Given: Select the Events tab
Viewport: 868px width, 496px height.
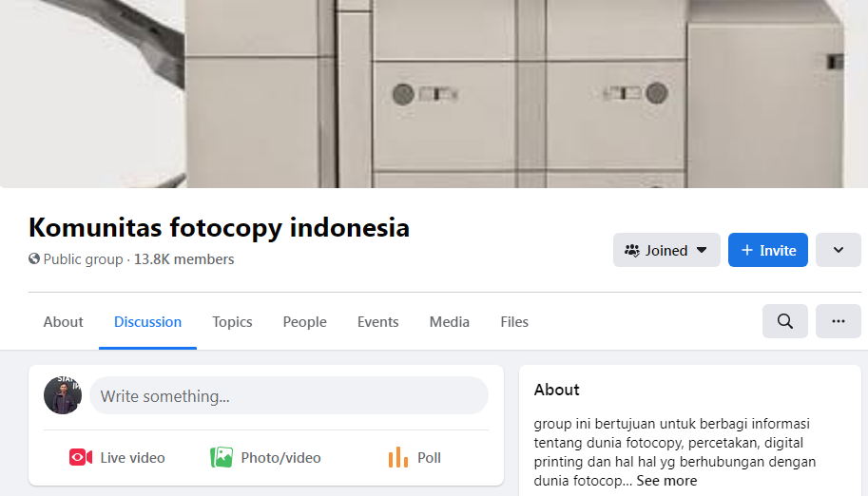Looking at the screenshot, I should (x=377, y=321).
